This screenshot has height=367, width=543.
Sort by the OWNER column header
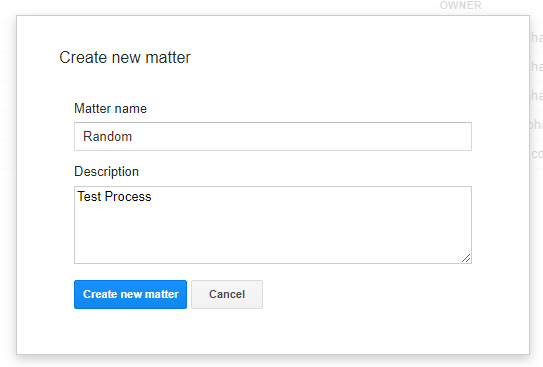461,5
